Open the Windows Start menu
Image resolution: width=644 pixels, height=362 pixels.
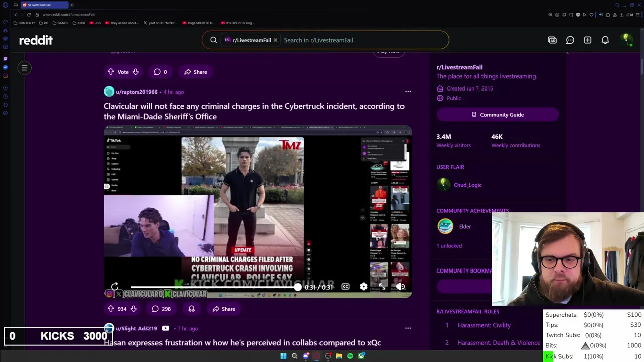coord(283,356)
